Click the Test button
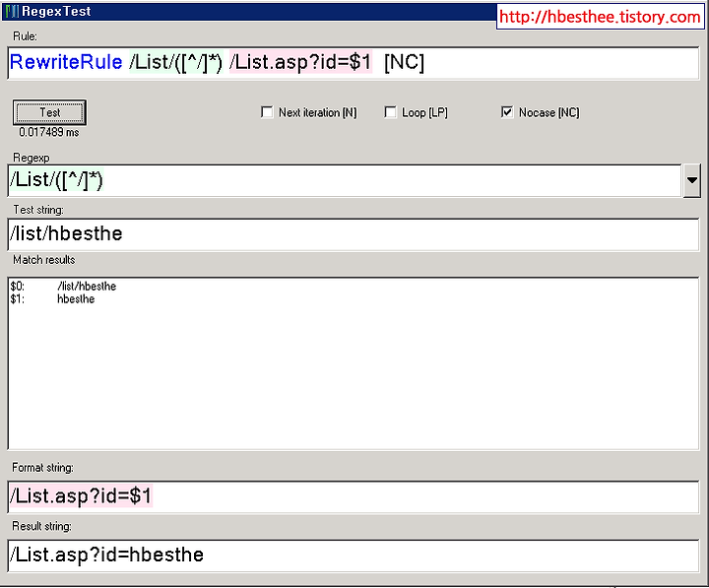709x588 pixels. click(49, 112)
